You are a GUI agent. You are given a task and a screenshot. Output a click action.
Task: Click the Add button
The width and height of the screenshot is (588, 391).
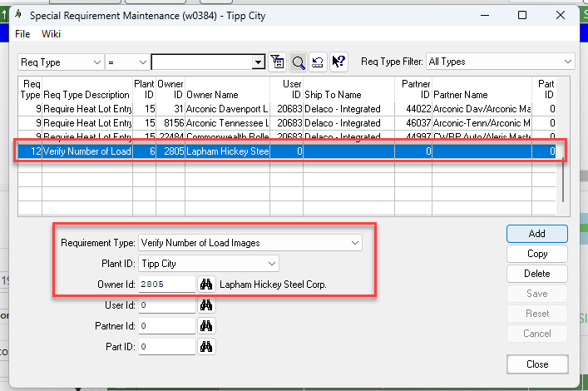coord(537,234)
